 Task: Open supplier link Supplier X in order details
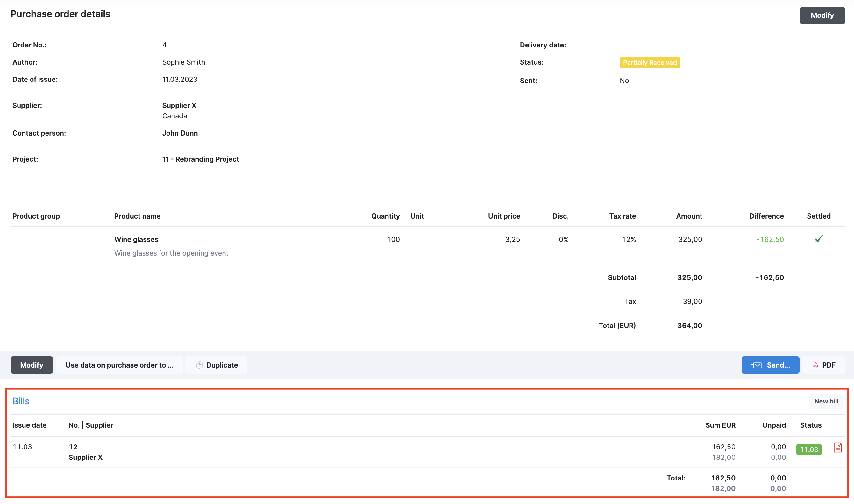click(x=179, y=105)
